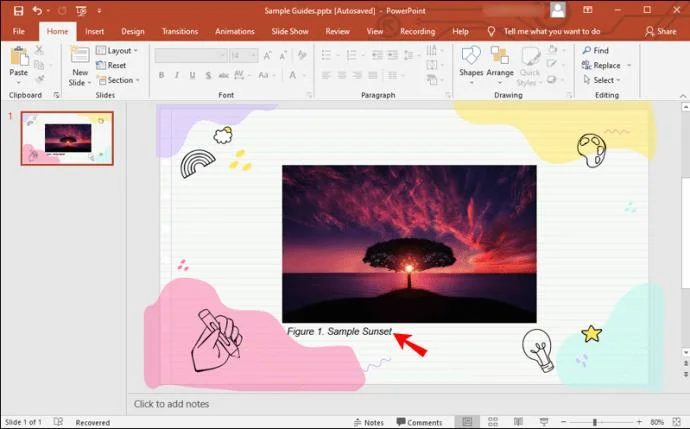Click the Reset slide button
Viewport: 690px width, 429px height.
tap(111, 65)
